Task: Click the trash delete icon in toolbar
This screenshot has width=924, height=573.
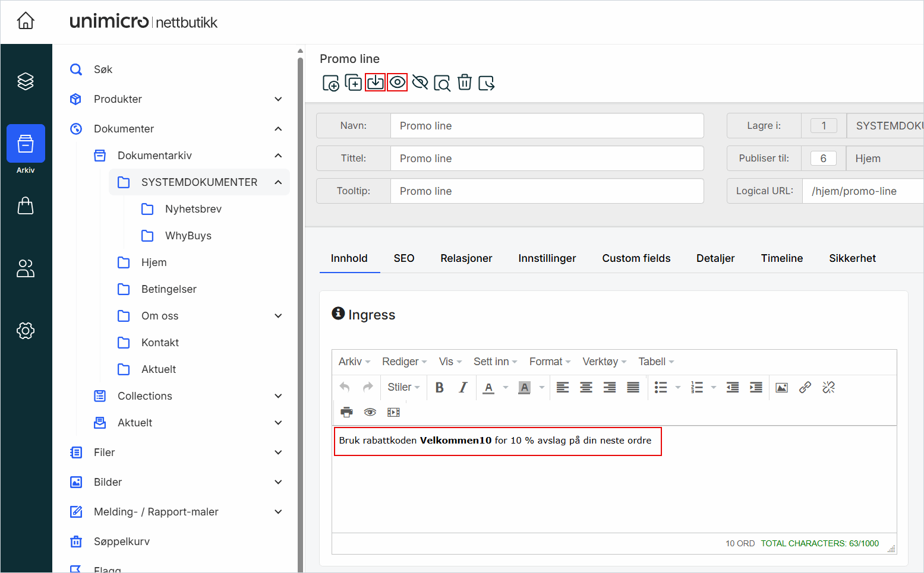Action: pos(465,83)
